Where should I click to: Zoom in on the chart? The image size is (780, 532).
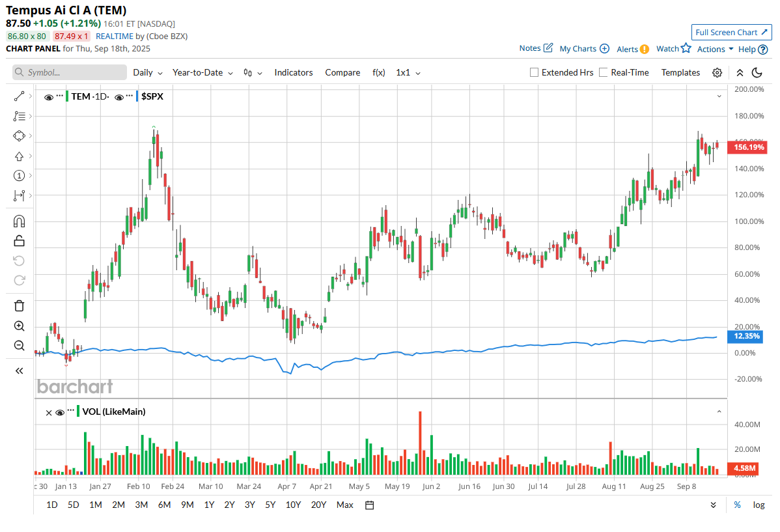pyautogui.click(x=19, y=326)
